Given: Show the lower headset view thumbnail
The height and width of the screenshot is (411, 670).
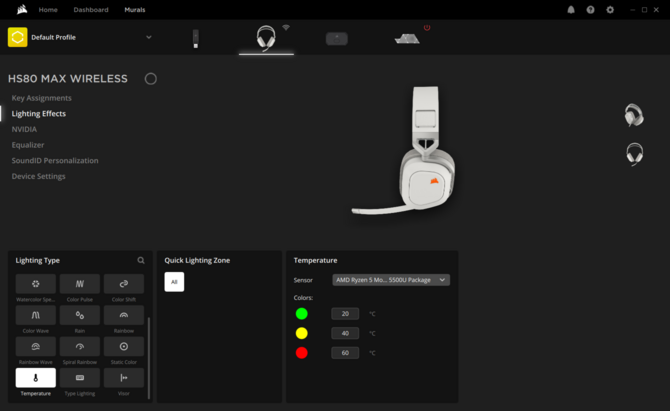Looking at the screenshot, I should pos(635,154).
